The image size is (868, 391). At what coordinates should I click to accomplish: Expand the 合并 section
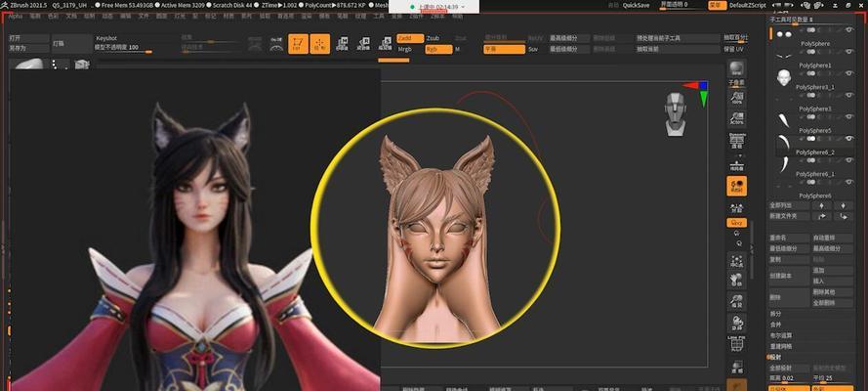[775, 325]
